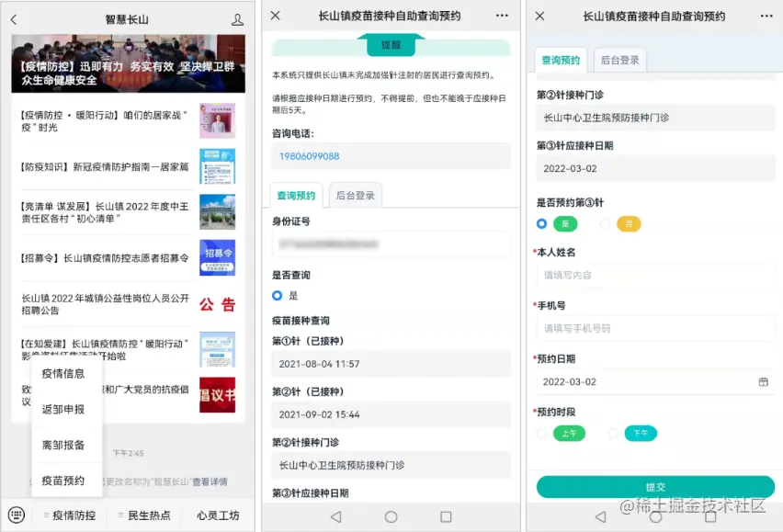Viewport: 783px width, 532px height.
Task: Open the 倡议书 red thumbnail
Action: tap(217, 395)
